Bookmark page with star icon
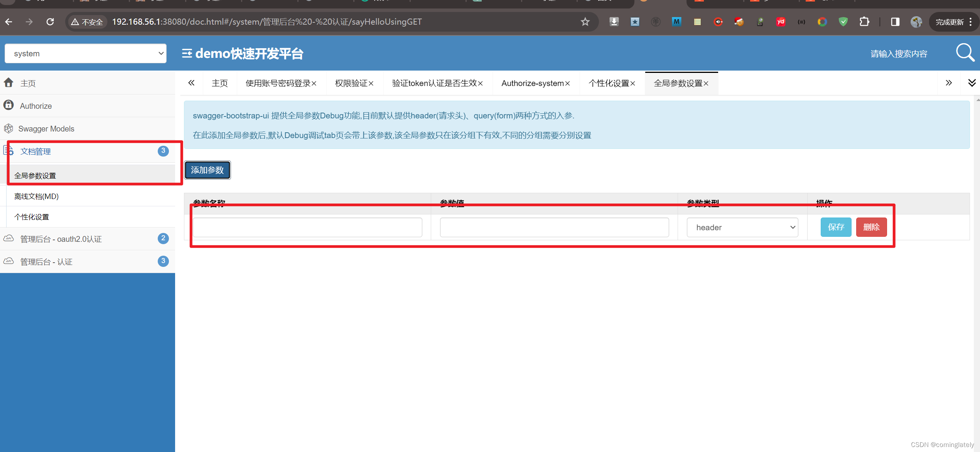Screen dimensions: 980x452 click(585, 22)
